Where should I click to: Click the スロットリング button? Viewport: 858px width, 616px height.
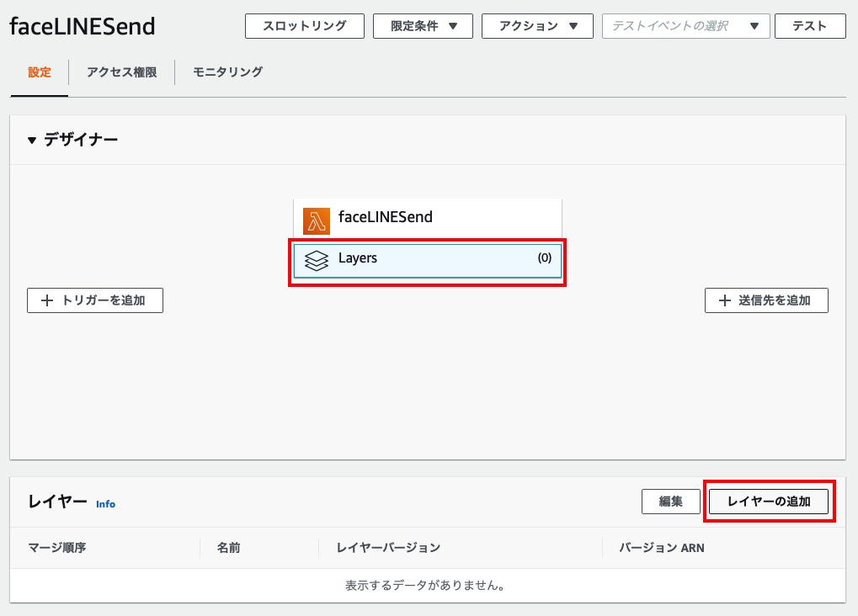(305, 26)
